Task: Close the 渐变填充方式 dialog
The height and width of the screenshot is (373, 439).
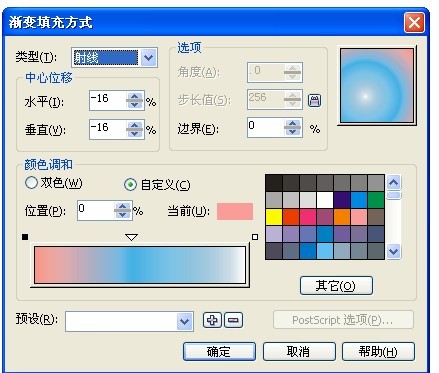Action: point(414,23)
